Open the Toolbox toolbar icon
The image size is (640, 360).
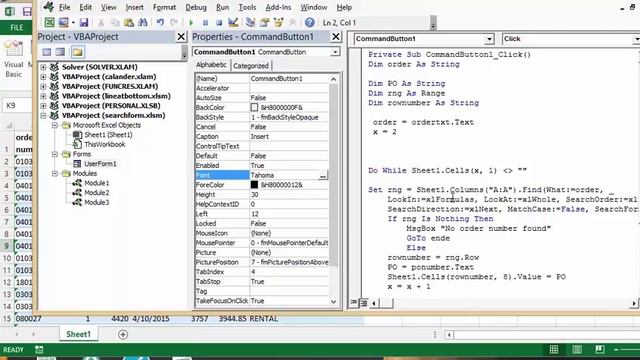click(292, 22)
